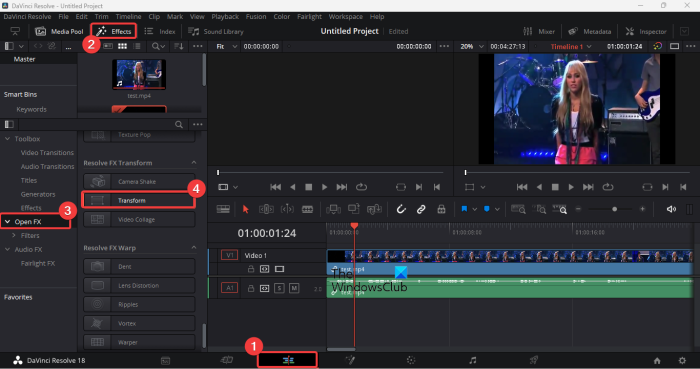The width and height of the screenshot is (700, 369).
Task: Add a blue marker to timeline
Action: [x=487, y=209]
